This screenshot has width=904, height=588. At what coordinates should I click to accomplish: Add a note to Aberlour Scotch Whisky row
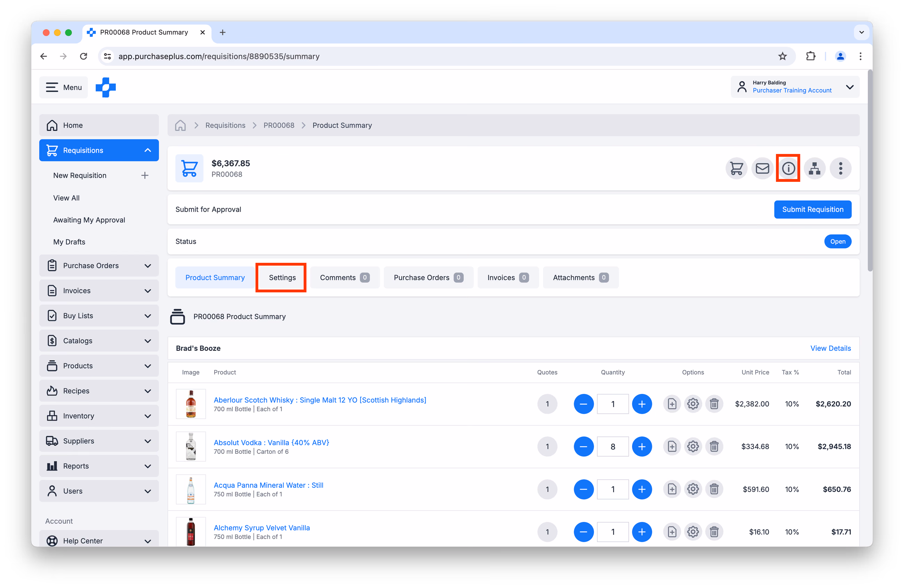(x=672, y=404)
